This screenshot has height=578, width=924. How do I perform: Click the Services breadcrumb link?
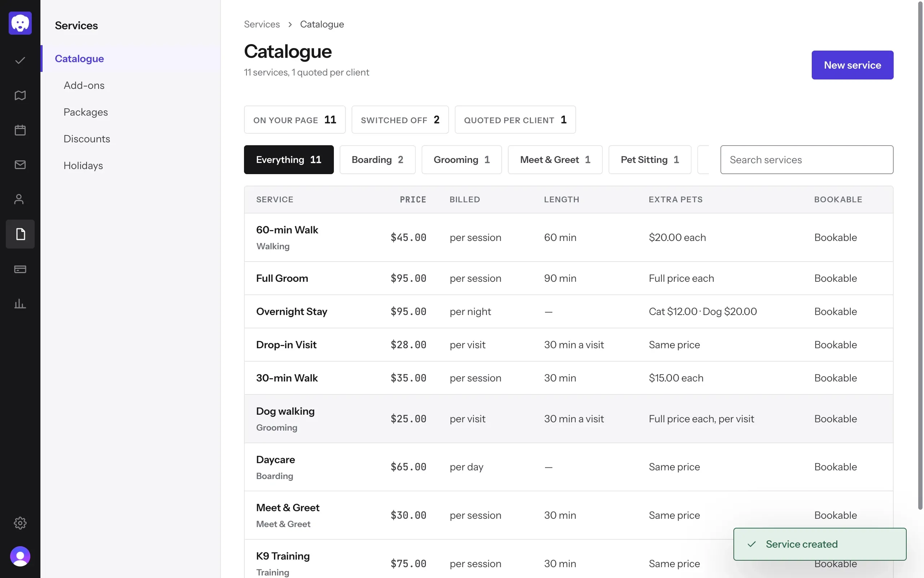tap(262, 24)
